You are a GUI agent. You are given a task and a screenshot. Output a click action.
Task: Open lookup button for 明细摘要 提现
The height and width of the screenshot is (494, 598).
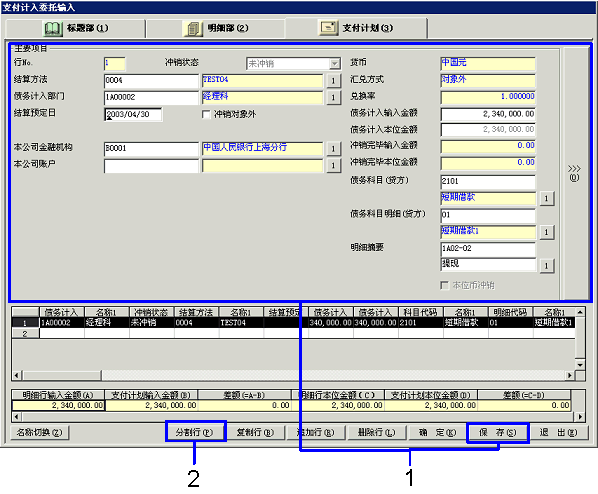tap(547, 266)
